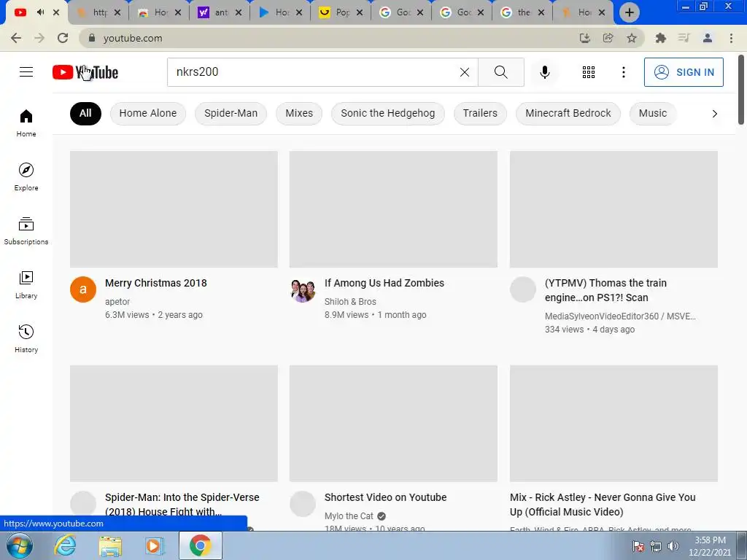Click the share page icon in address bar
This screenshot has width=747, height=560.
608,38
